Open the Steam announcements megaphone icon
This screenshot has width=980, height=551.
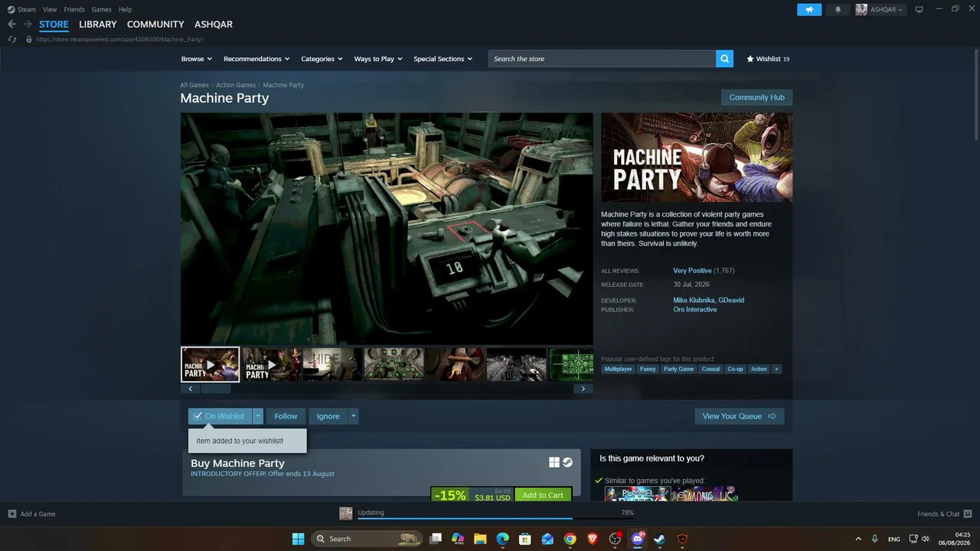point(809,9)
